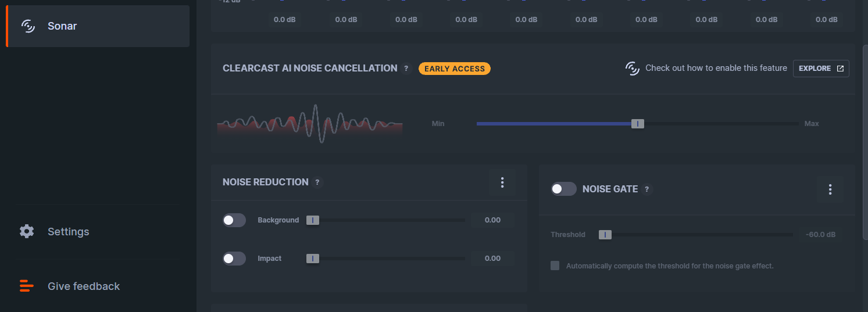
Task: Enable the Background noise reduction toggle
Action: click(x=234, y=220)
